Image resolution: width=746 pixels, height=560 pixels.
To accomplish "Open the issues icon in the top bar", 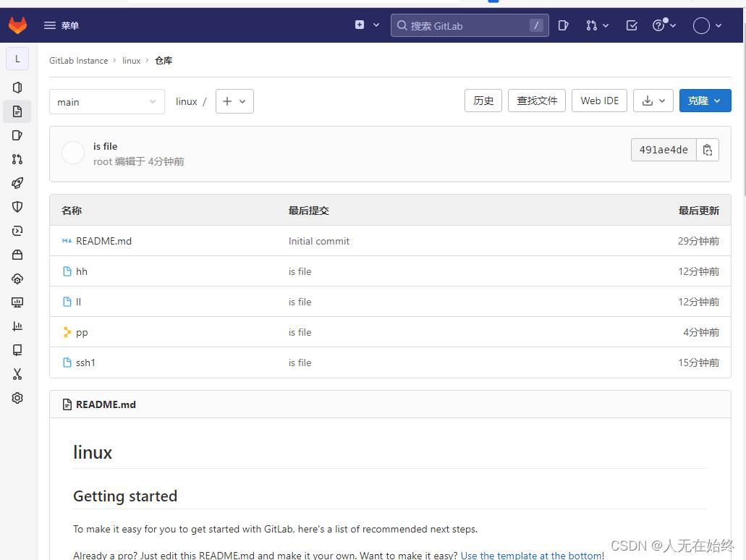I will (x=564, y=25).
